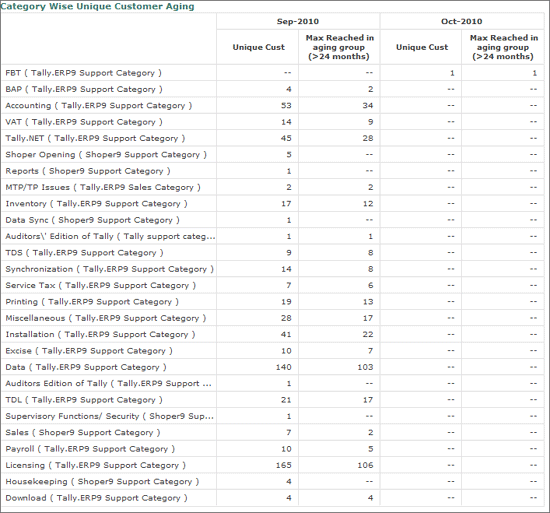Click the Max Reached header under Oct-2010
The width and height of the screenshot is (550, 513).
click(x=504, y=47)
